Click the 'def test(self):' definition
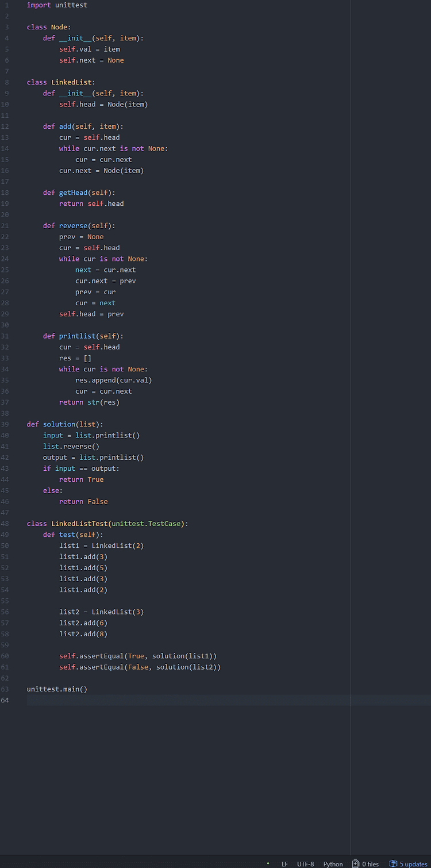 click(74, 535)
